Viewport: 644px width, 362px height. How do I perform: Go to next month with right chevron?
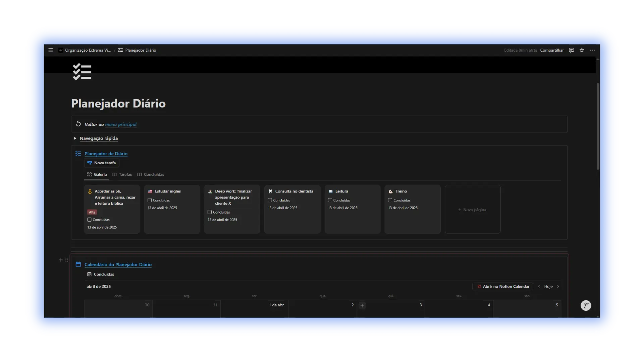558,287
